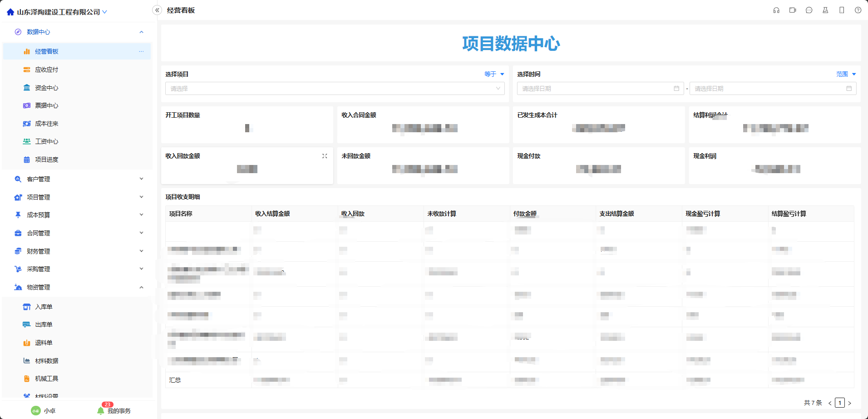Change the 范围 time filter mode
This screenshot has height=419, width=868.
(x=846, y=74)
